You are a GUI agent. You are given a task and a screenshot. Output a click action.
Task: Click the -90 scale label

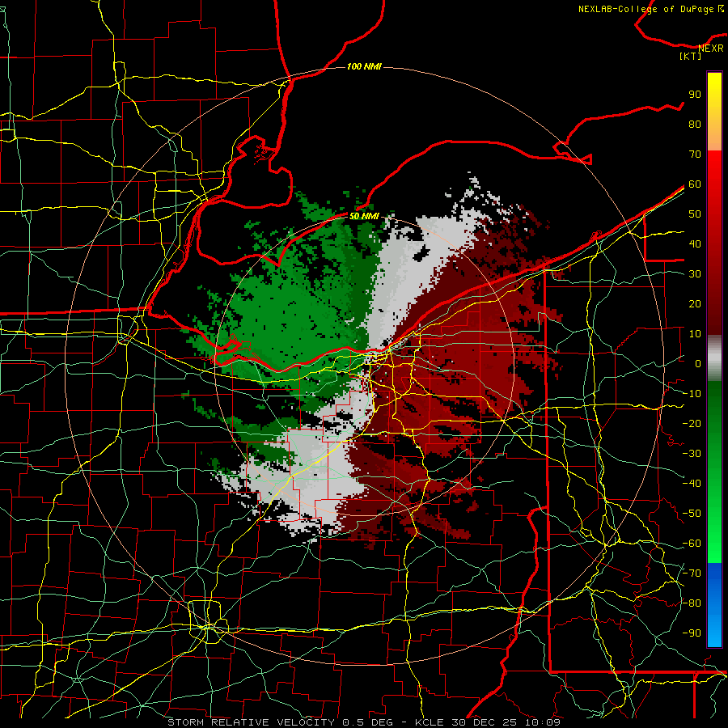[692, 633]
